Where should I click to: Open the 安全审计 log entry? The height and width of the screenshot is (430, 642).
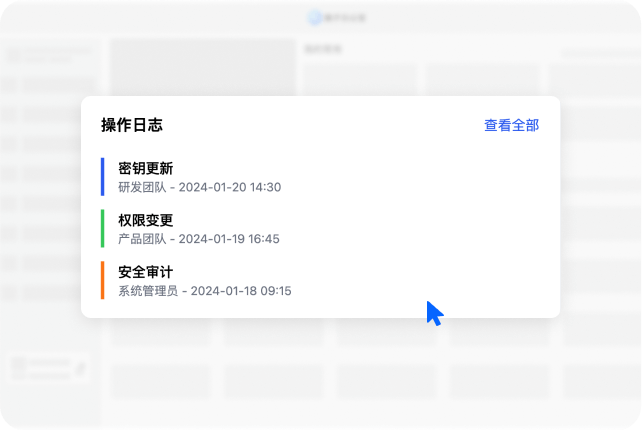145,272
